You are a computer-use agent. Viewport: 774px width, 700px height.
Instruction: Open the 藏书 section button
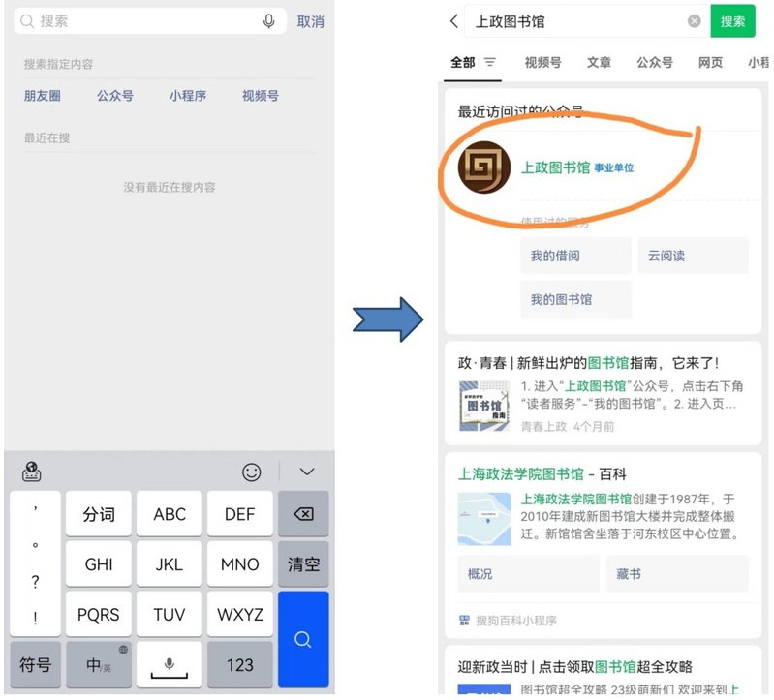point(677,574)
